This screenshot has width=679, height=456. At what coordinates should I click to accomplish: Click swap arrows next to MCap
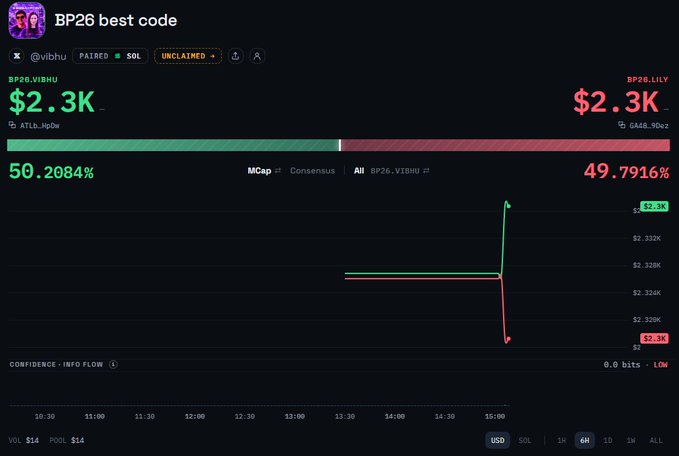pos(278,171)
